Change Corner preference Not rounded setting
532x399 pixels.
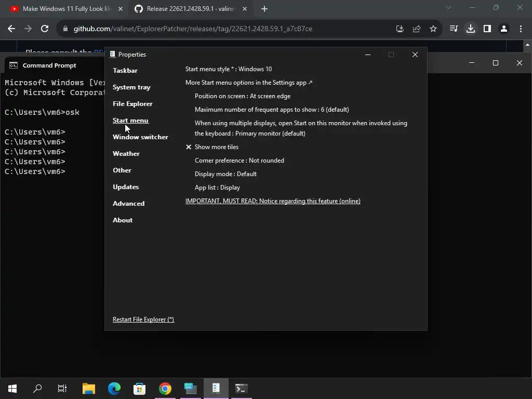tap(239, 161)
